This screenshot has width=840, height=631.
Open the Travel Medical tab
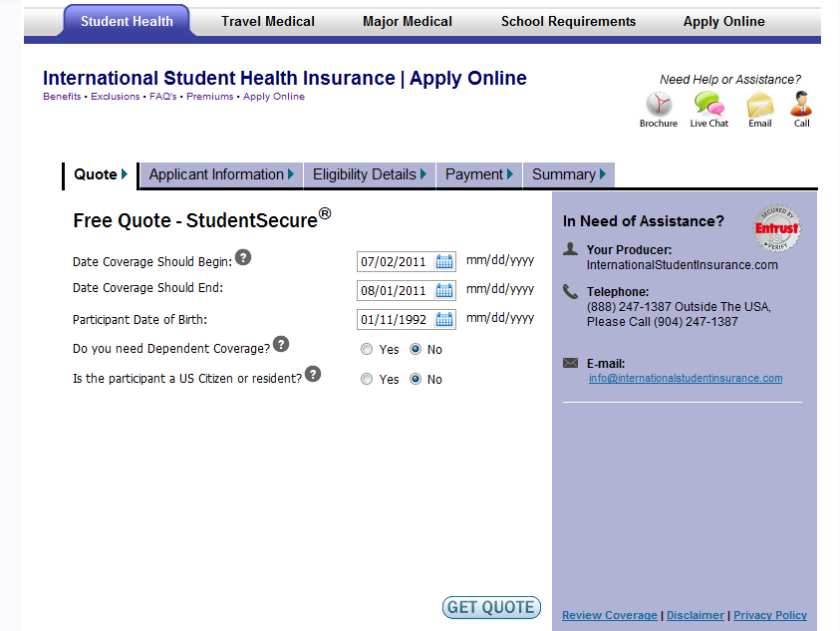tap(268, 22)
